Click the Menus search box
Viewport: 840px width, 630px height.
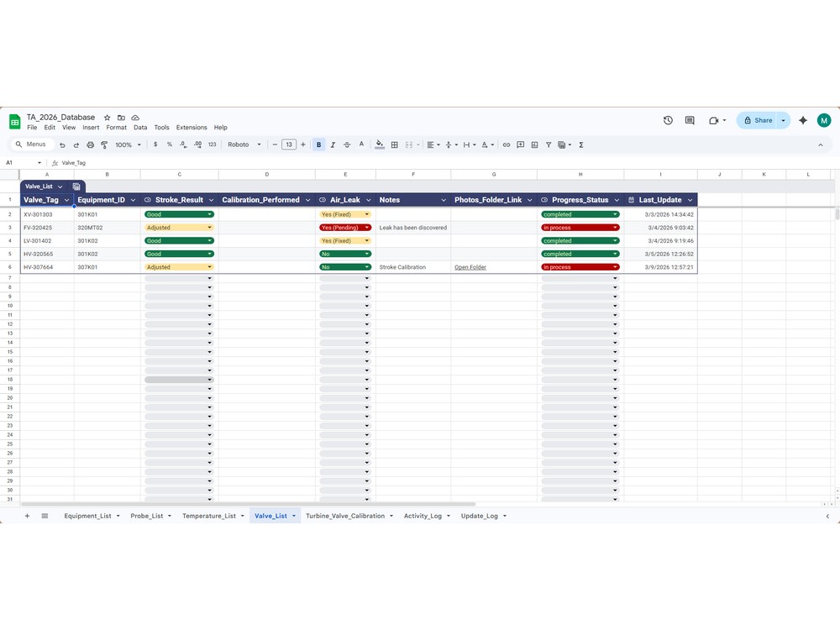tap(32, 144)
